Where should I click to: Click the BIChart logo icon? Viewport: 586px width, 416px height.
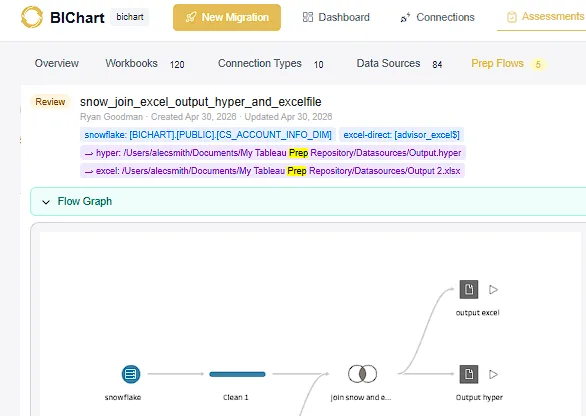(x=32, y=17)
